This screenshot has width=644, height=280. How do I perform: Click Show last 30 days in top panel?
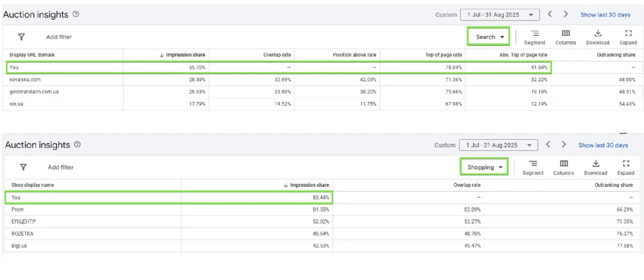605,15
